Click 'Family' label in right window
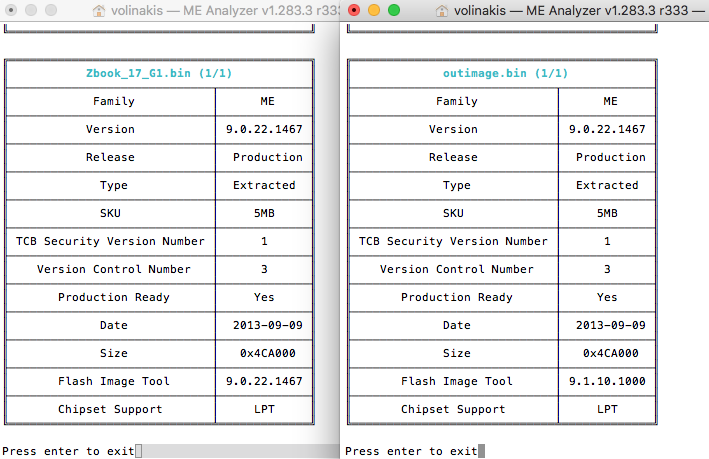This screenshot has height=459, width=709. click(457, 101)
